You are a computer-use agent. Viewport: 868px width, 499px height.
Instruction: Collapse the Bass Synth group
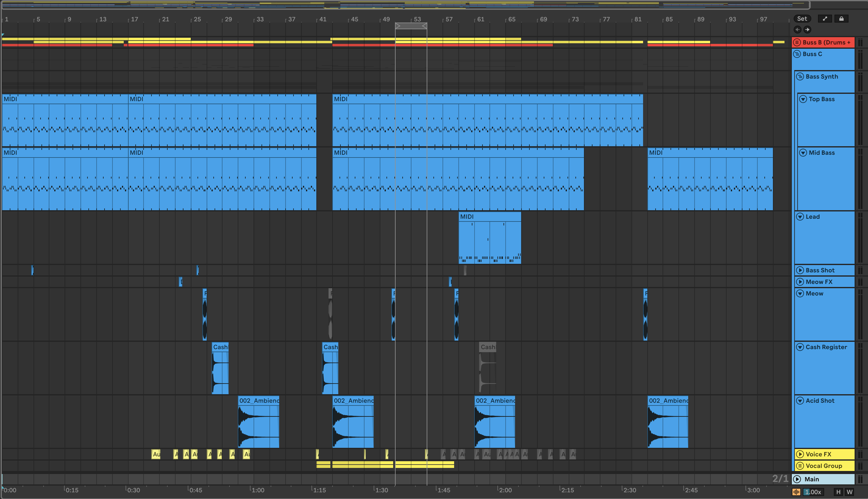pyautogui.click(x=800, y=76)
